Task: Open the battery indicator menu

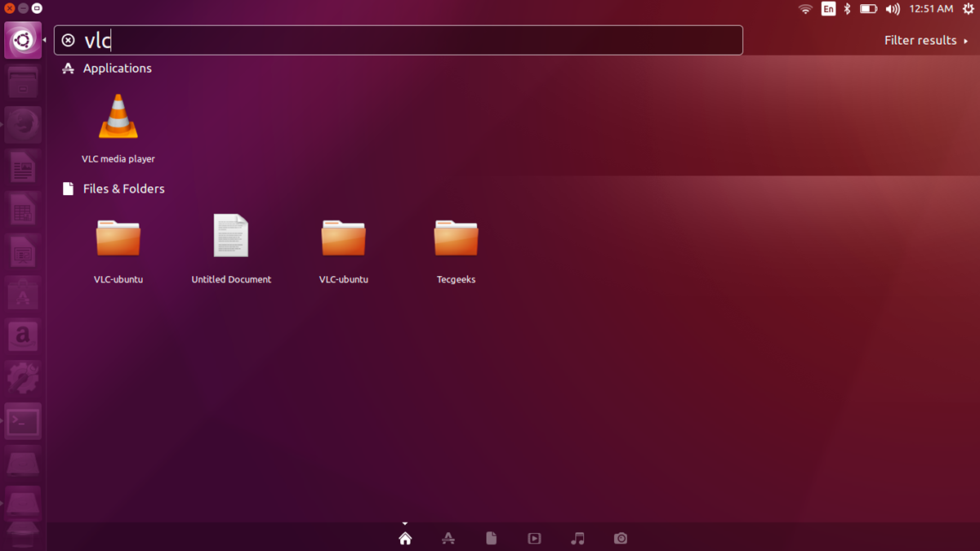Action: pos(868,9)
